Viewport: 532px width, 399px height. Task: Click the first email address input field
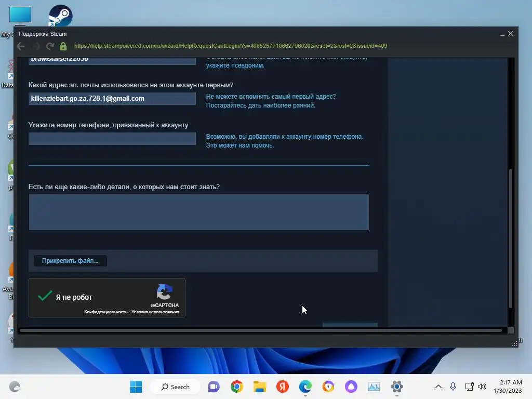112,98
